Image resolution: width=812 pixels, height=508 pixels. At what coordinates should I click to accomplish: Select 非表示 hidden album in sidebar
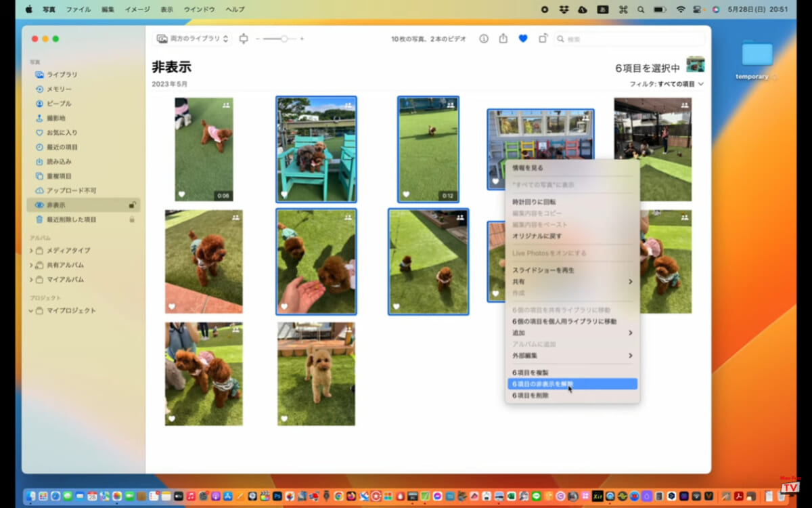[x=83, y=205]
